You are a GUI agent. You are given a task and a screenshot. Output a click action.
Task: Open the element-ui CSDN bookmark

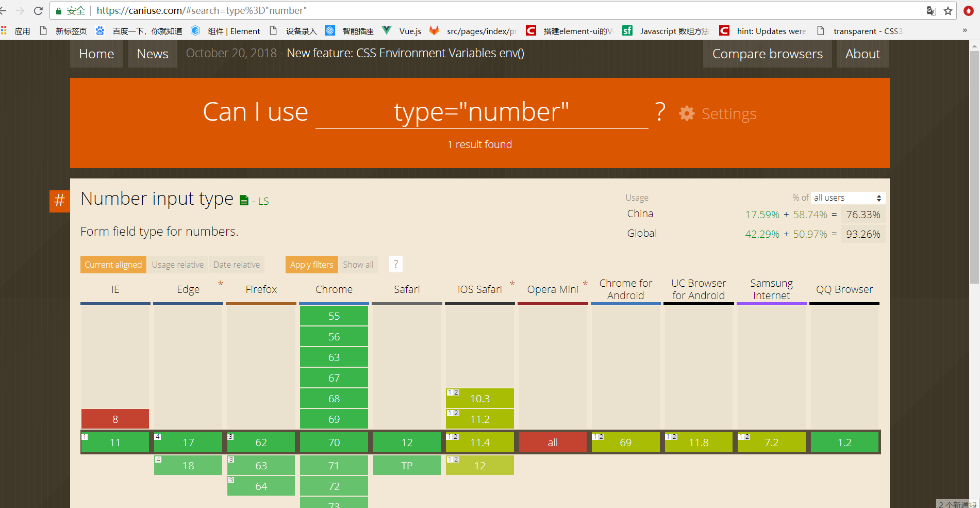570,31
